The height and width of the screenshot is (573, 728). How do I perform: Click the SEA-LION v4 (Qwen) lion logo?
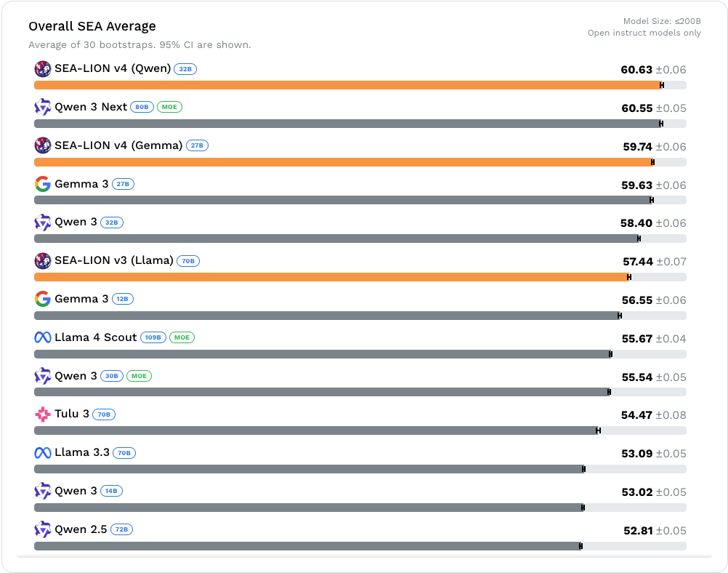point(43,69)
